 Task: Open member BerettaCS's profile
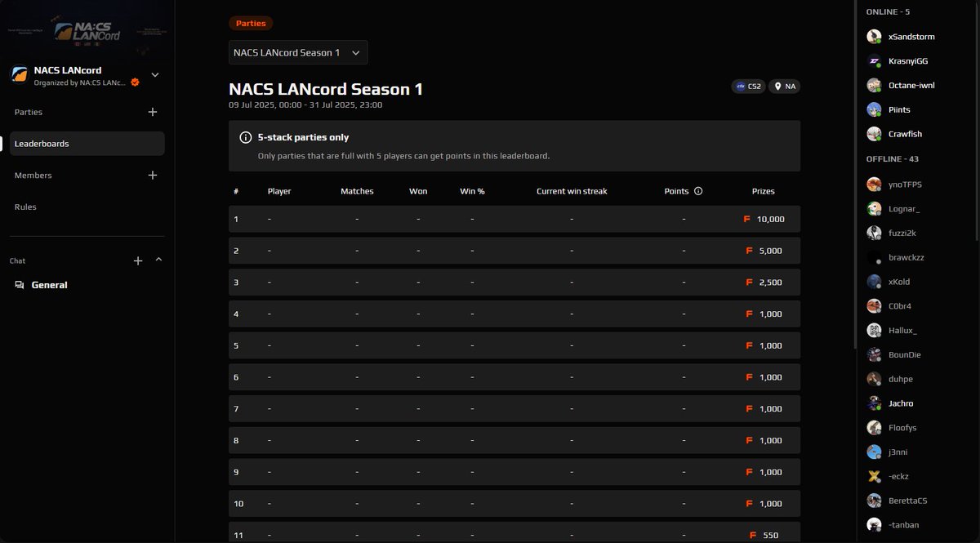[x=908, y=501]
